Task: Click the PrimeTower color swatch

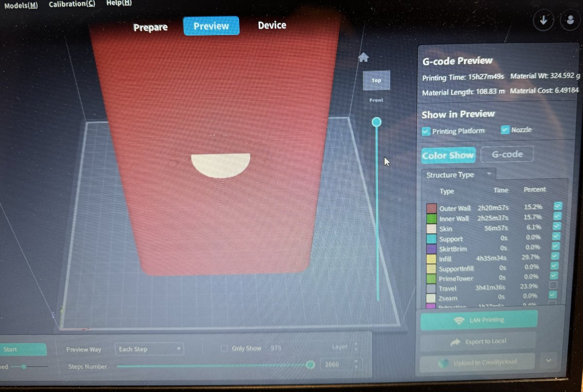Action: click(x=431, y=279)
